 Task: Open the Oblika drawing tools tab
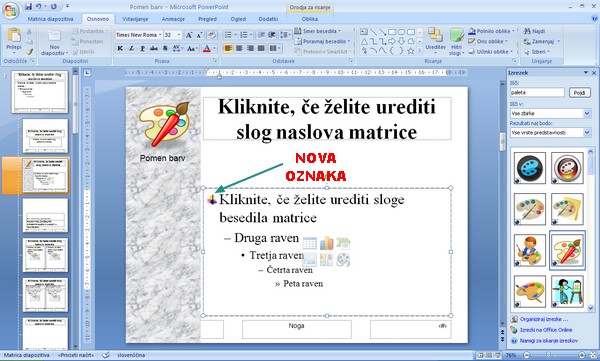pos(310,19)
